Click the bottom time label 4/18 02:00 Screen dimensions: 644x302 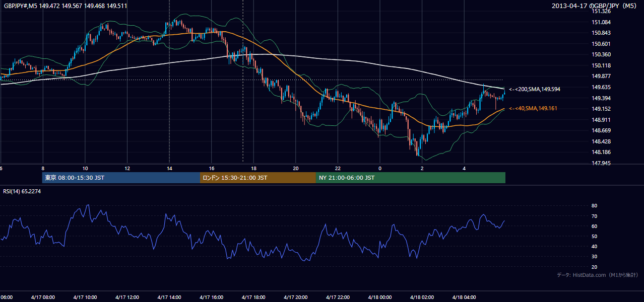click(422, 297)
